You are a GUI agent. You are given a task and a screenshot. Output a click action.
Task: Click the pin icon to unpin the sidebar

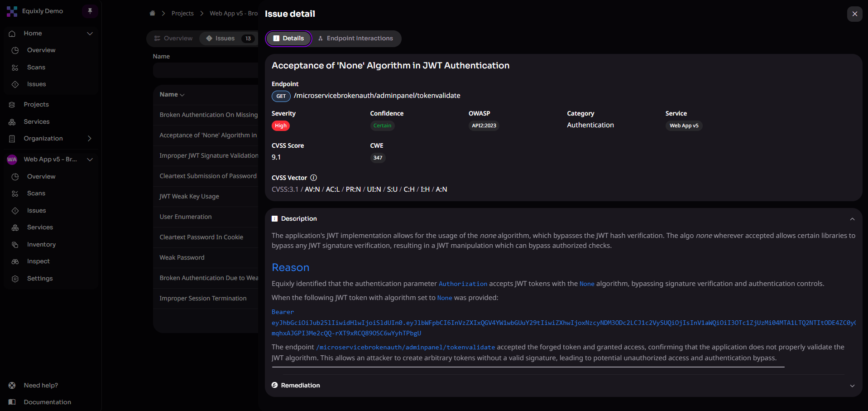tap(90, 10)
